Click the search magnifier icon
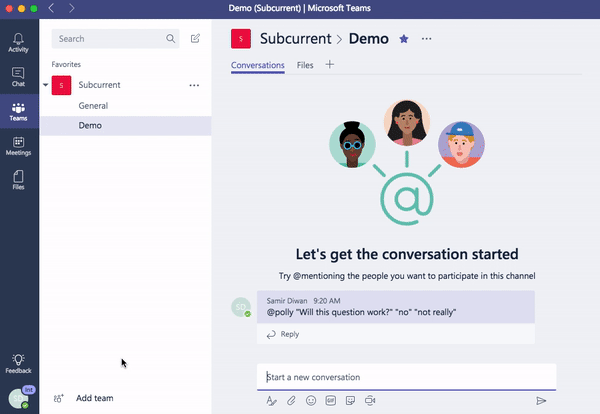 (x=170, y=39)
